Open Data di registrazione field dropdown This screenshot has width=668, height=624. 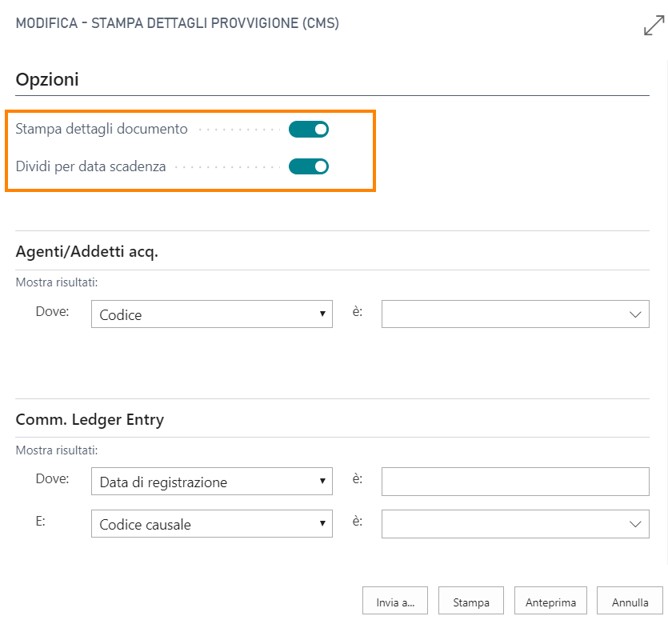coord(213,482)
